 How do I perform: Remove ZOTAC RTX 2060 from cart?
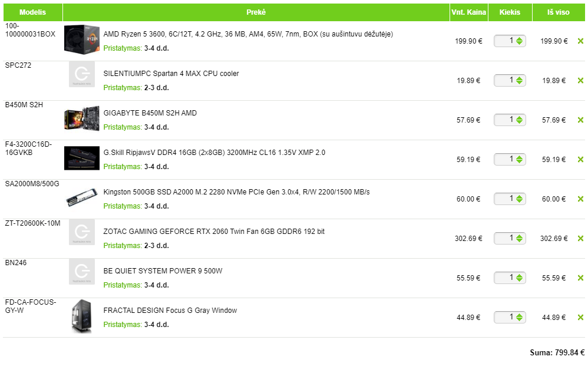pos(580,239)
